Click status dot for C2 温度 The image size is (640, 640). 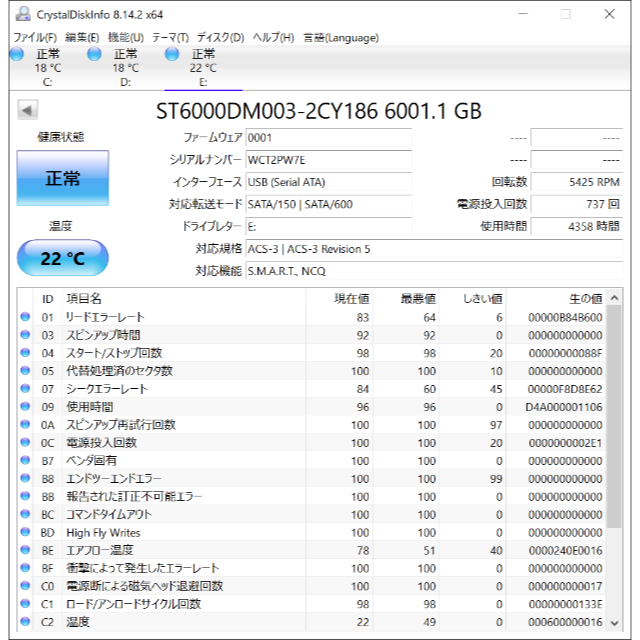coord(25,622)
